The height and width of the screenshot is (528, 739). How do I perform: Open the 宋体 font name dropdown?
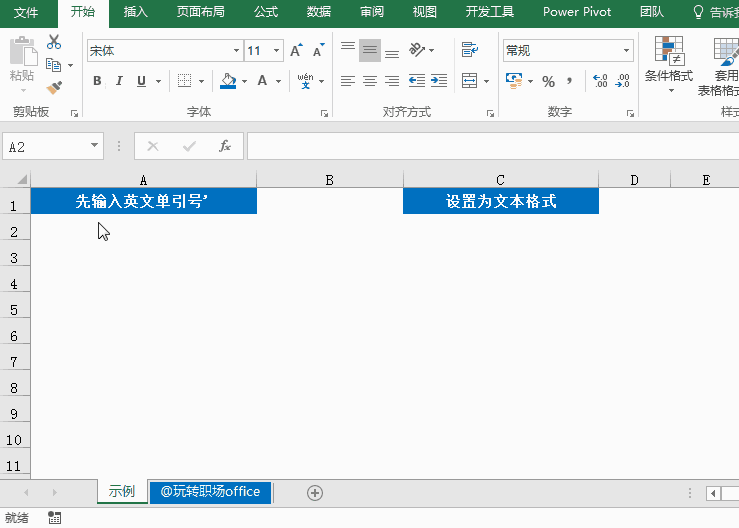236,51
